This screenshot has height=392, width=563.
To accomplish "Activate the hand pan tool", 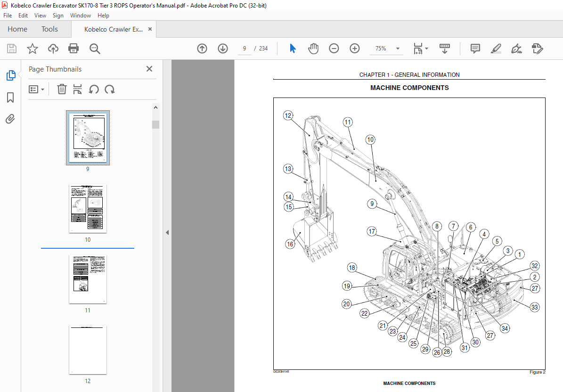I will point(313,49).
